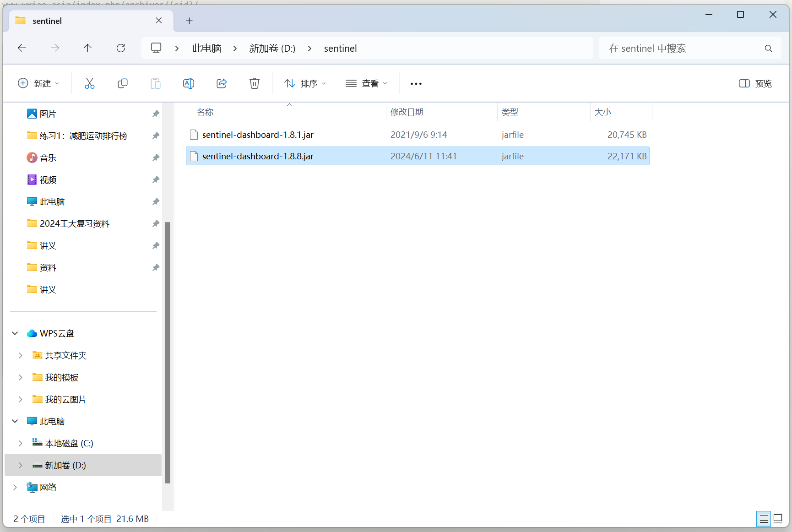Click the 2024/6/11 11:41 date cell
The width and height of the screenshot is (792, 532).
tap(423, 156)
